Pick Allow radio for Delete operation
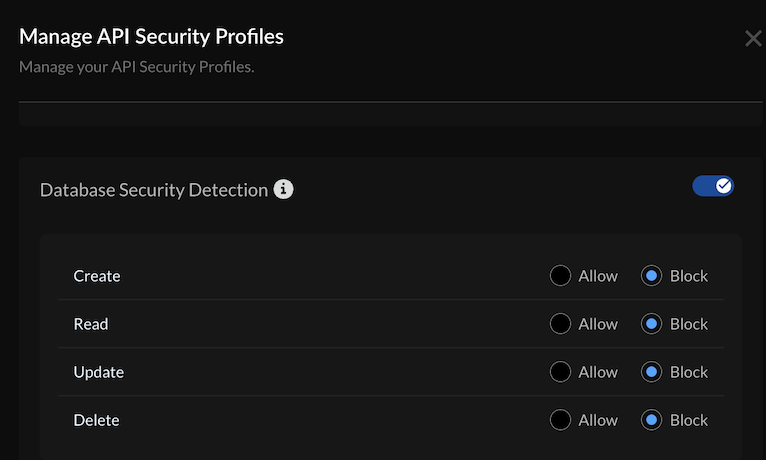The width and height of the screenshot is (766, 460). tap(561, 420)
